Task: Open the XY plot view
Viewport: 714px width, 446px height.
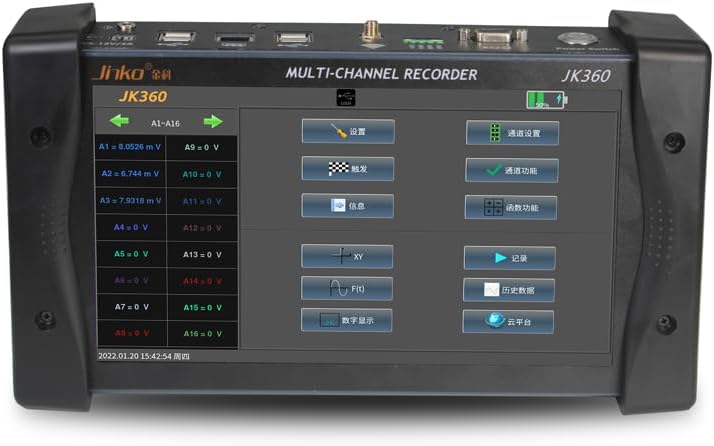Action: tap(347, 256)
